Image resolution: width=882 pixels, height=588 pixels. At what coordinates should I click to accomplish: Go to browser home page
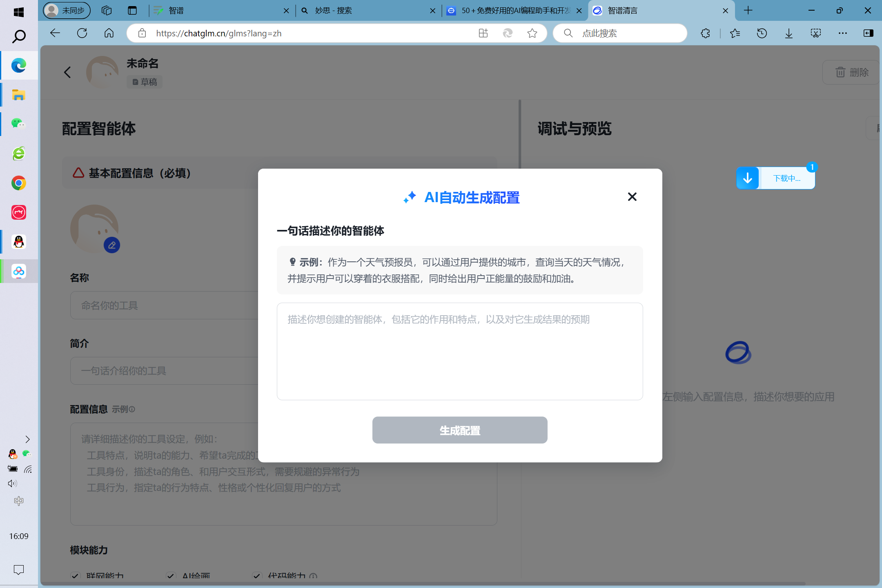tap(109, 33)
